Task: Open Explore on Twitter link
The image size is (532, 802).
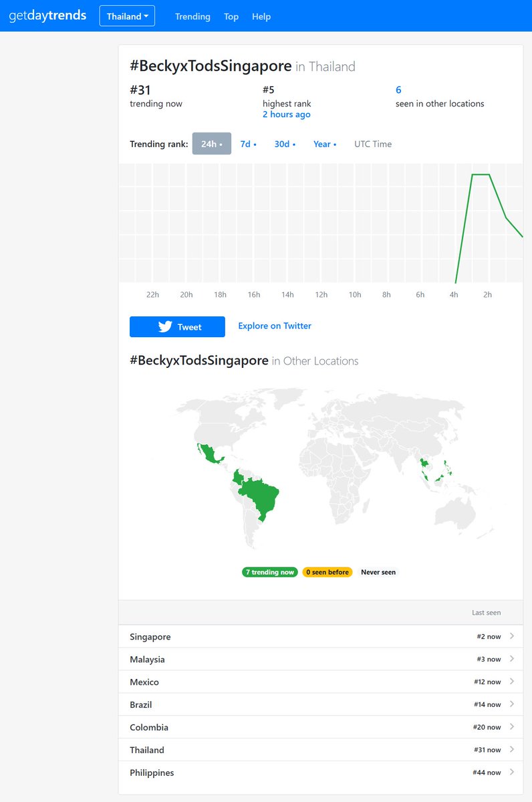Action: 275,326
